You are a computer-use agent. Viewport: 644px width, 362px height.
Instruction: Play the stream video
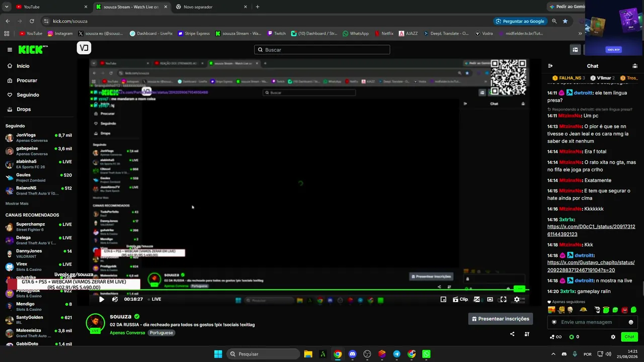point(102,299)
